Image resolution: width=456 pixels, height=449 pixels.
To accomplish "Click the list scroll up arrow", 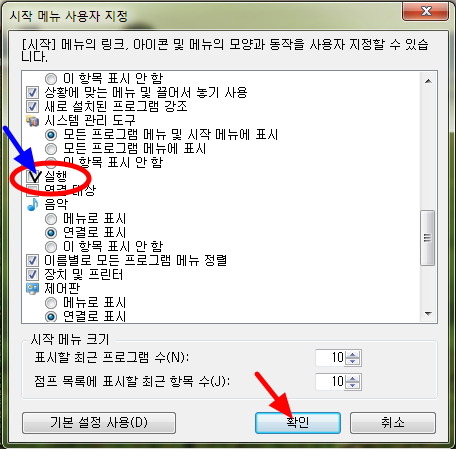I will 428,81.
